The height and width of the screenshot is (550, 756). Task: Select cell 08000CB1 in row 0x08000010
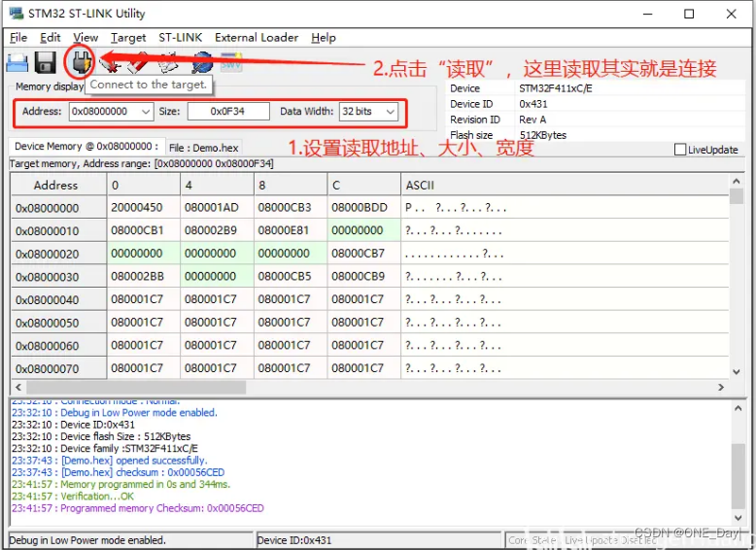pyautogui.click(x=144, y=230)
